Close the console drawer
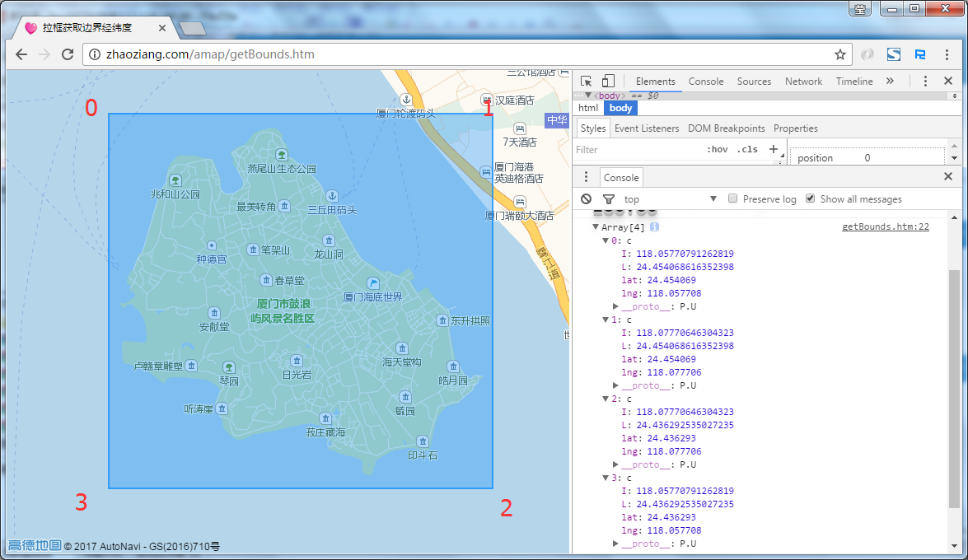 coord(947,177)
